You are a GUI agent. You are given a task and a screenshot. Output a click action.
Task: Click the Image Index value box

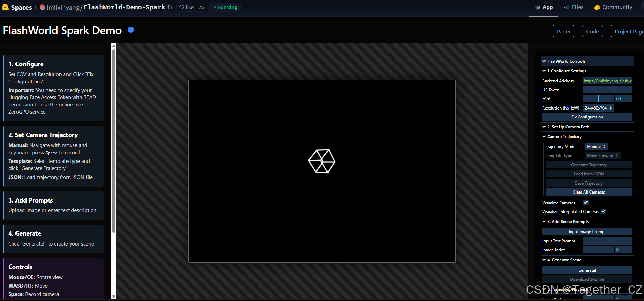point(624,250)
